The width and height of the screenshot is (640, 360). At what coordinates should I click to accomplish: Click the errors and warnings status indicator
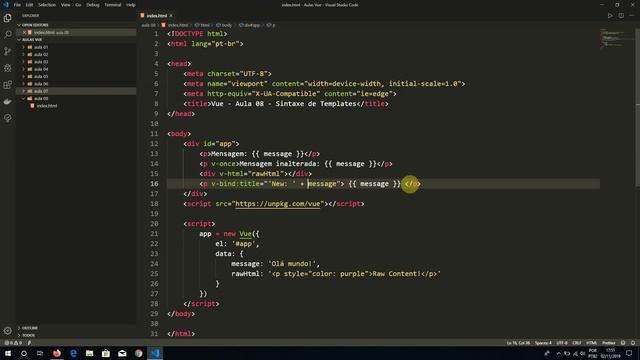click(13, 343)
